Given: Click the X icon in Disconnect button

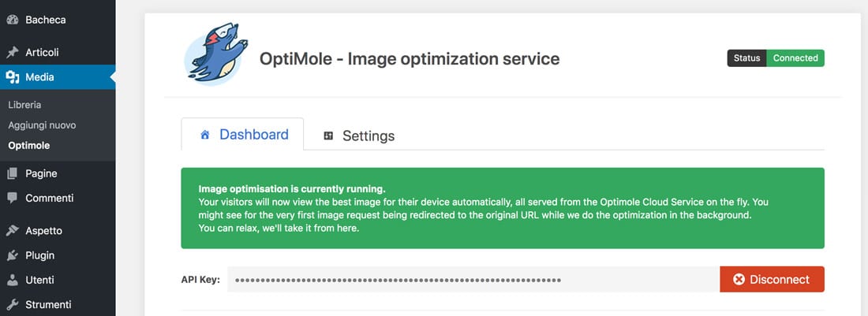Looking at the screenshot, I should (739, 280).
